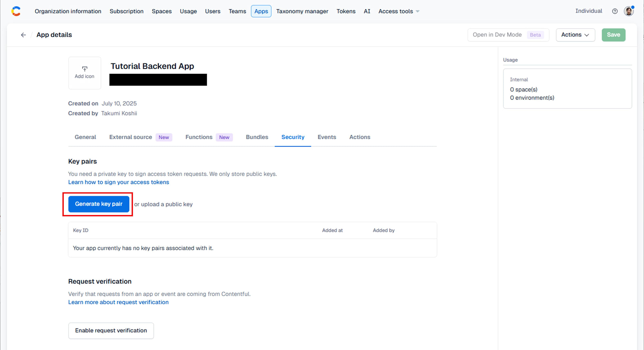Click the Tutorial Backend App name

[x=152, y=66]
